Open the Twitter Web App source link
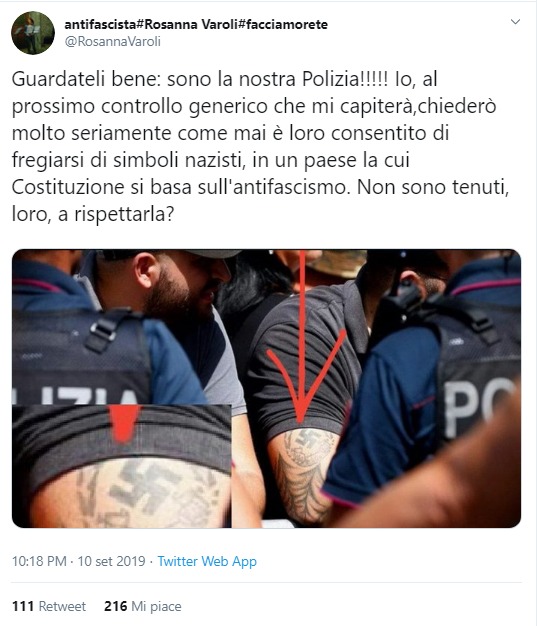Image resolution: width=537 pixels, height=626 pixels. [x=207, y=561]
